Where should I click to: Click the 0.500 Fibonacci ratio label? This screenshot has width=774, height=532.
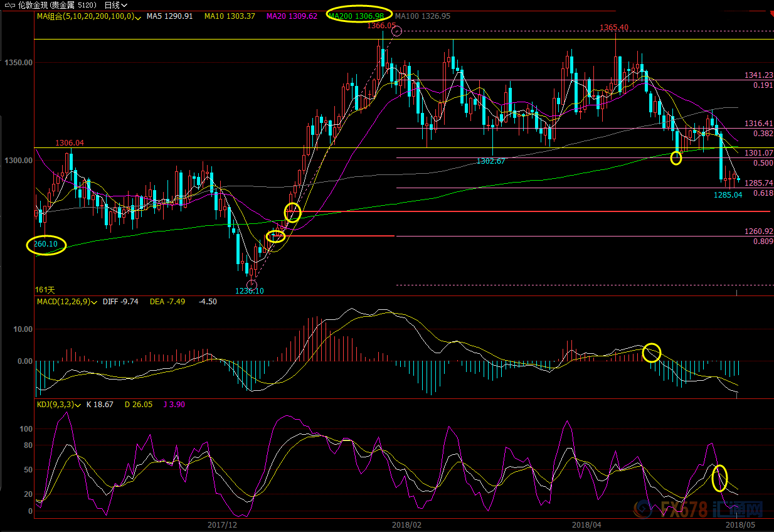[763, 163]
